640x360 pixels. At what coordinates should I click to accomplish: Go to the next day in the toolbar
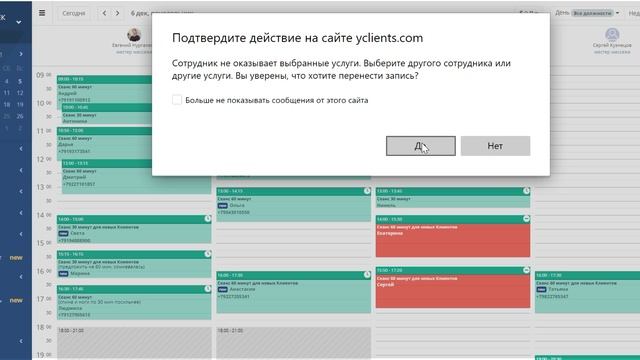[118, 13]
